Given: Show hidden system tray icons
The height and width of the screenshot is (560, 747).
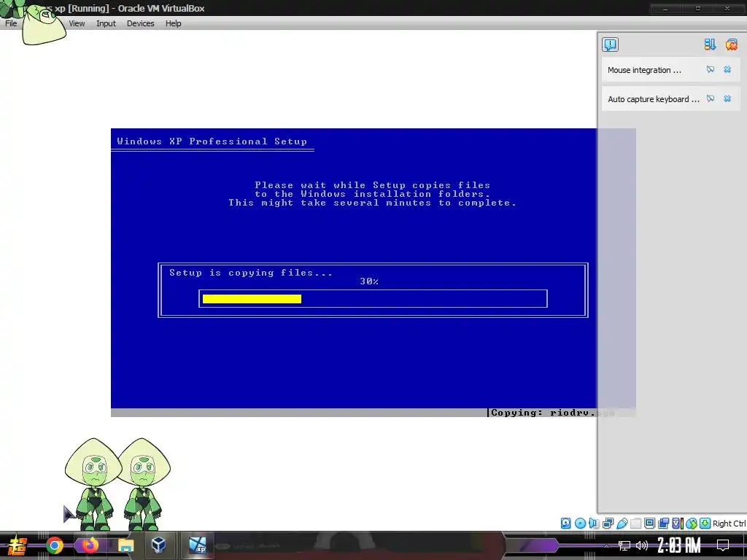Looking at the screenshot, I should pyautogui.click(x=606, y=545).
